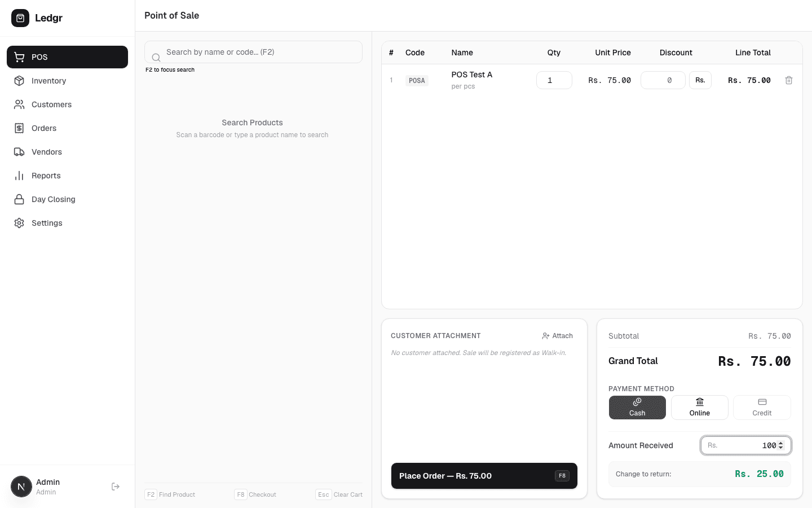Select Cash payment method

(637, 408)
